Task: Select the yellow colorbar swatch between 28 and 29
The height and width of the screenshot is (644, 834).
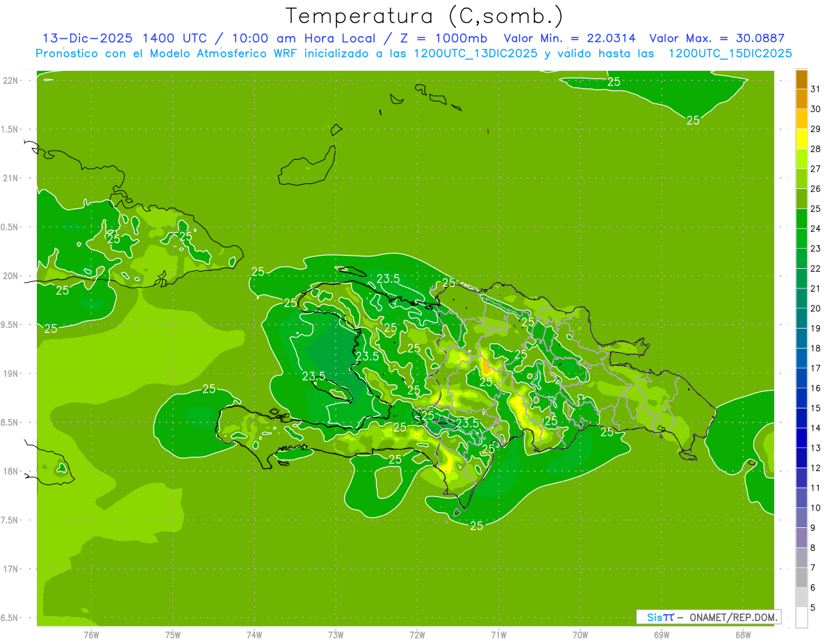Action: (x=801, y=138)
